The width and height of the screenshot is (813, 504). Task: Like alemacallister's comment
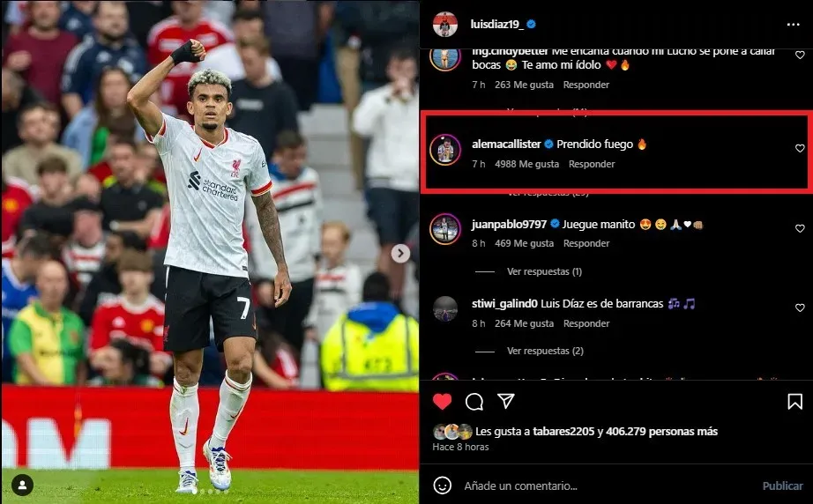pos(800,149)
